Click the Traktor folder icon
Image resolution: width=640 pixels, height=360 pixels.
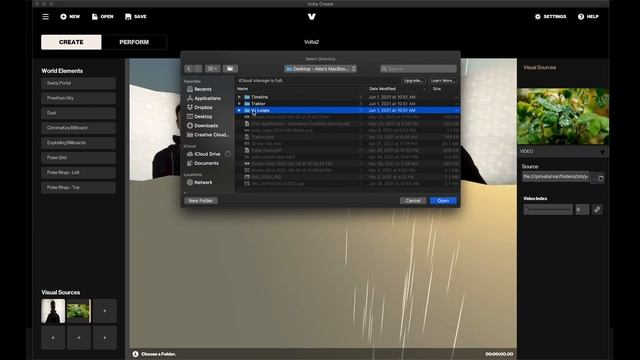[x=247, y=104]
